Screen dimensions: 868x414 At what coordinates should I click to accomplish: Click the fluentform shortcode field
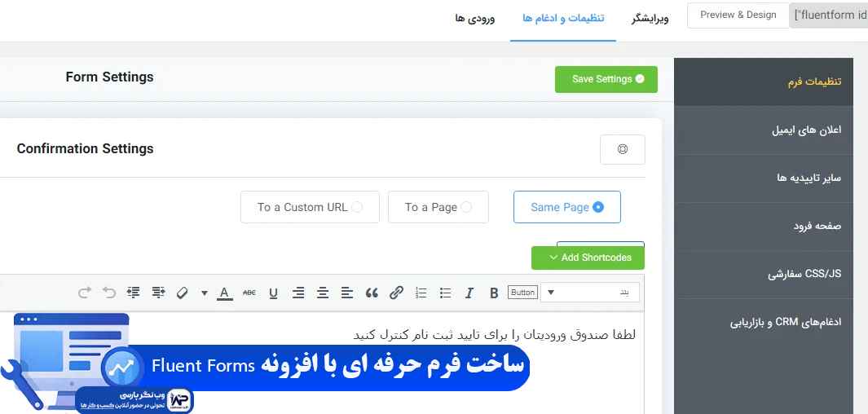[x=829, y=15]
